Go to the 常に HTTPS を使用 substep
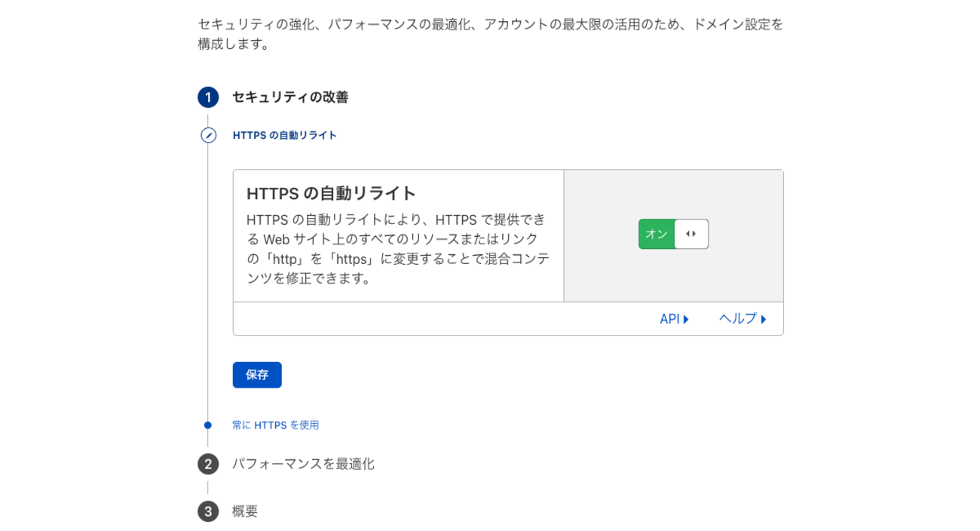This screenshot has height=531, width=980. coord(275,425)
